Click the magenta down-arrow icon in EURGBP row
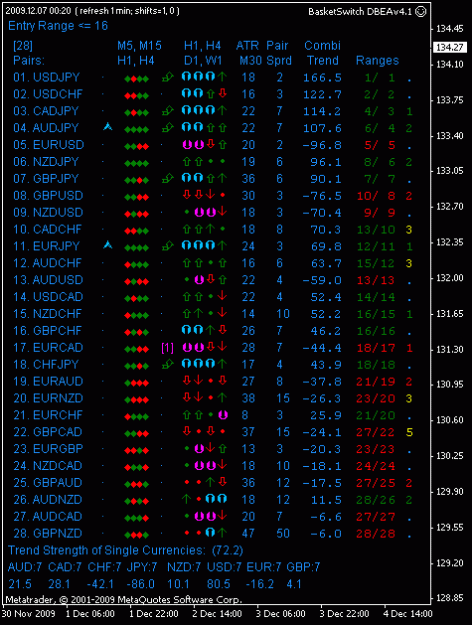Viewport: 472px width, 625px height. (x=199, y=449)
